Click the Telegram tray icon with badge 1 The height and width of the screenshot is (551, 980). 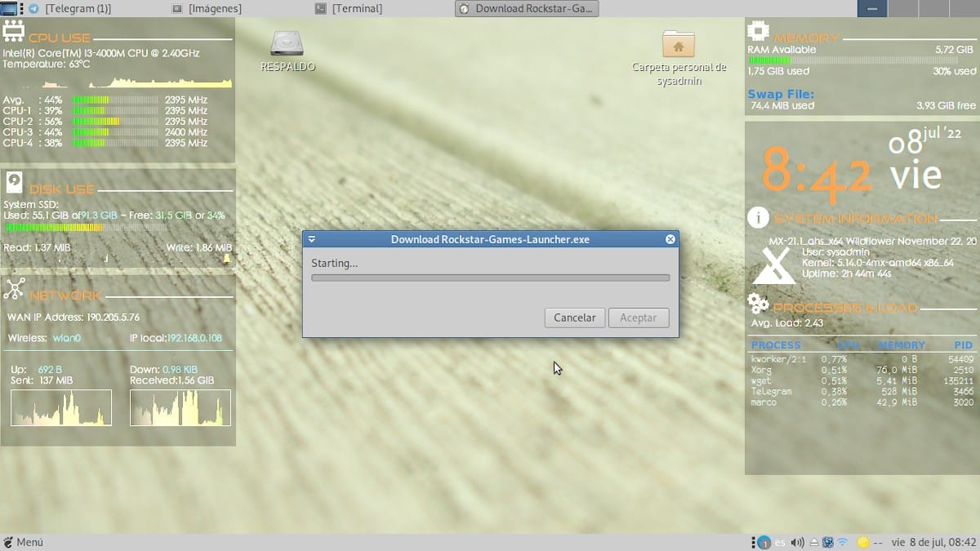click(764, 542)
